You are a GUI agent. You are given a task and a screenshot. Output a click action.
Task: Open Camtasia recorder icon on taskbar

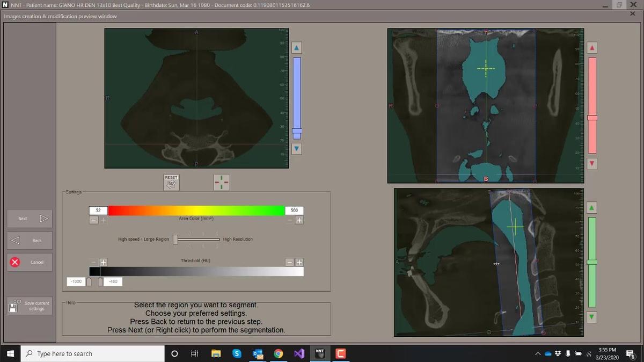tap(340, 353)
